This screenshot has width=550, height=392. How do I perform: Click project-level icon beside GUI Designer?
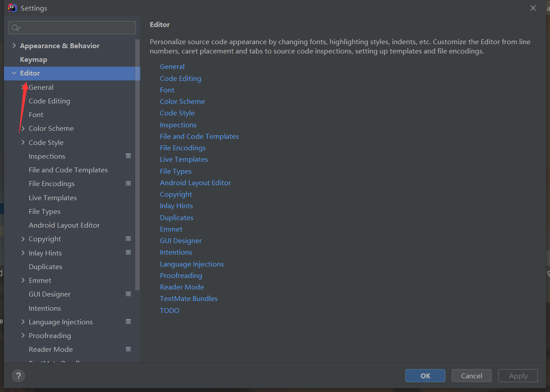(128, 294)
